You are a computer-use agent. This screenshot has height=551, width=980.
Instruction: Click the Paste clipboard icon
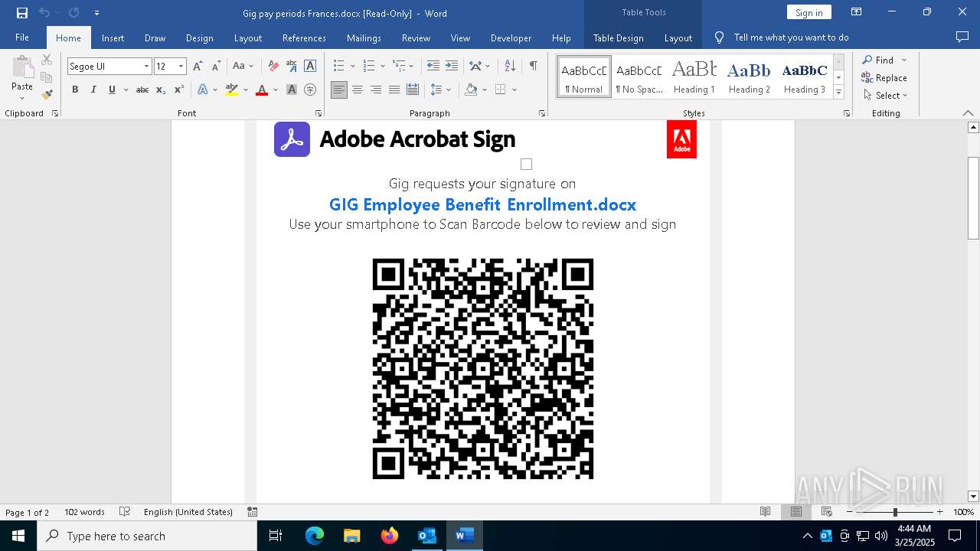[22, 67]
